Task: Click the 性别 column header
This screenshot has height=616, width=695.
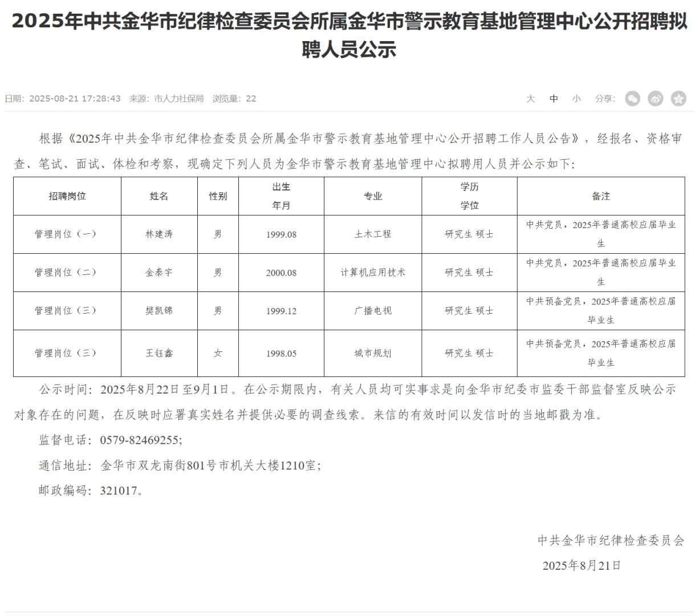Action: tap(218, 196)
